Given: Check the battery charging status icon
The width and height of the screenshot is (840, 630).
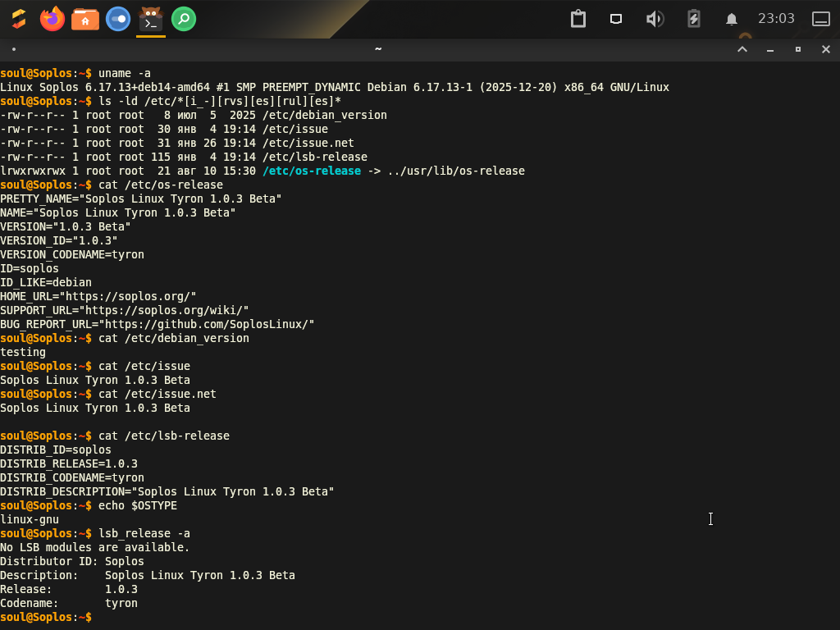Looking at the screenshot, I should pos(694,19).
